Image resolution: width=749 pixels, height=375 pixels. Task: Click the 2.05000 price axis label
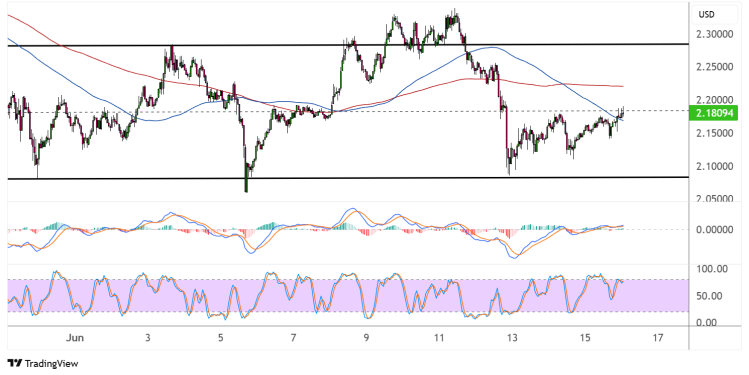(715, 198)
